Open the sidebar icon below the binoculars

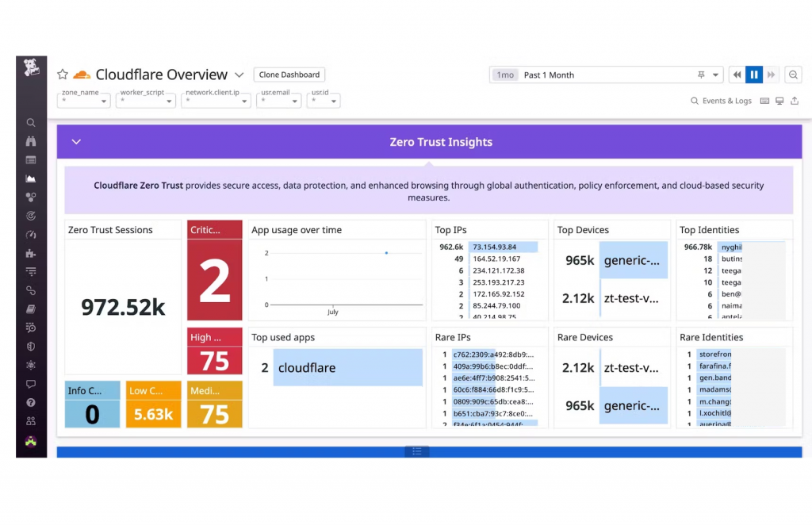pyautogui.click(x=31, y=160)
